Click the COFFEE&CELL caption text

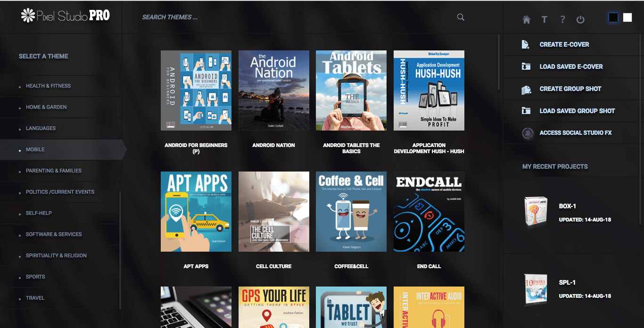(x=351, y=266)
